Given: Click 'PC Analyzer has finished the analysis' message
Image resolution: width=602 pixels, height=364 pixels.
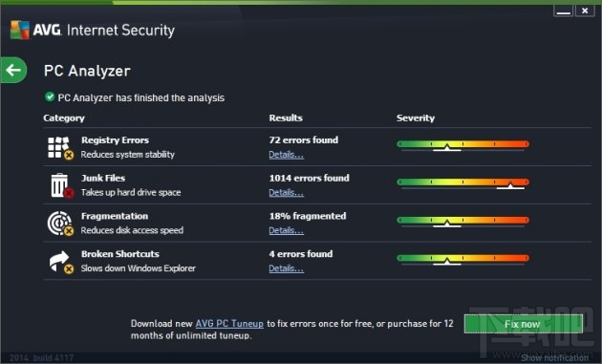Looking at the screenshot, I should (x=140, y=97).
